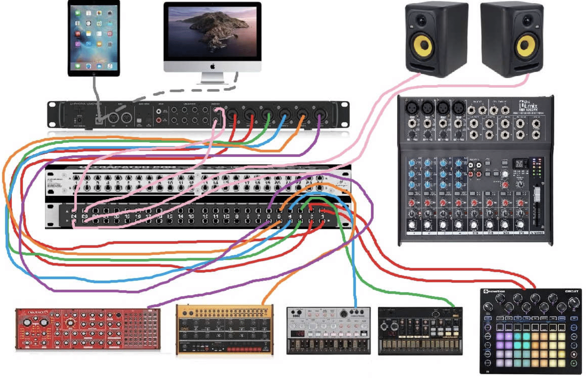Image resolution: width=588 pixels, height=378 pixels.
Task: Click the iPad home button
Action: [94, 73]
